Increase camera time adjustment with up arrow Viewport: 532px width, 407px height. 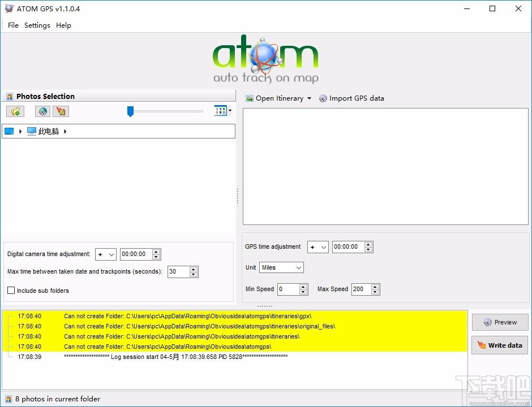[x=156, y=252]
